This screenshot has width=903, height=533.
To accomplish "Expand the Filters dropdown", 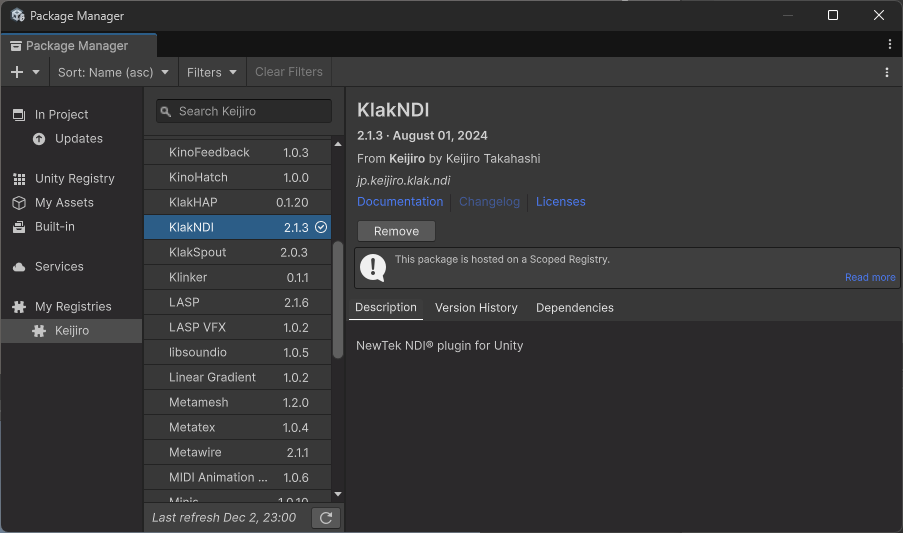I will [x=212, y=72].
